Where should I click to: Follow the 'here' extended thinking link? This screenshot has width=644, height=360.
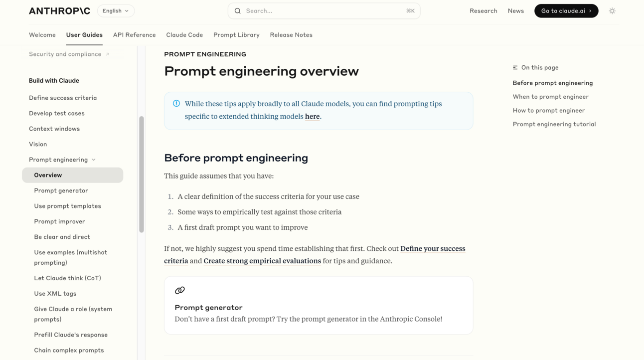pos(312,116)
